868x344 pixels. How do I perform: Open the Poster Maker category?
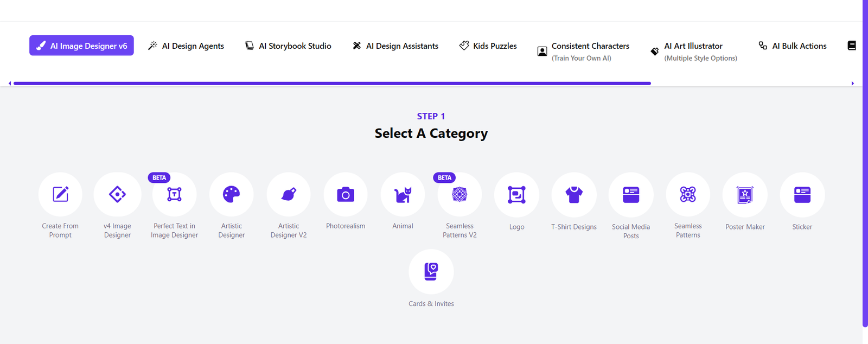[745, 195]
